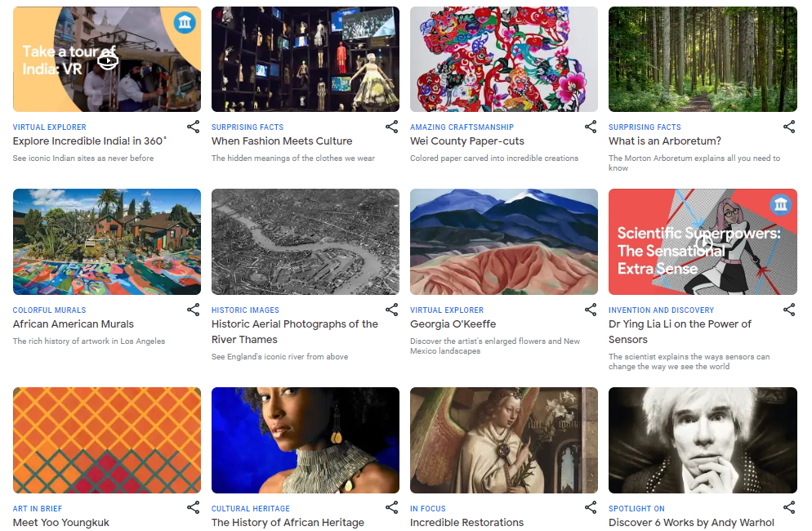Open Historic Aerial Photographs of River Thames title
Viewport: 812px width, 531px height.
[295, 332]
